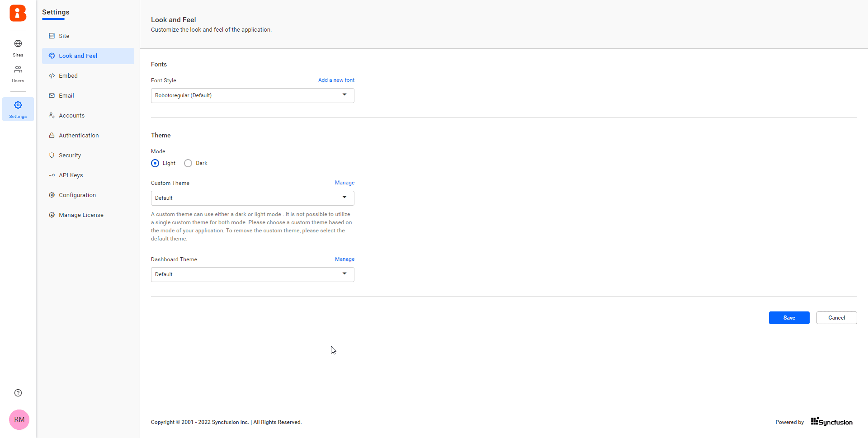This screenshot has width=868, height=438.
Task: Open the Users icon in sidebar
Action: pyautogui.click(x=18, y=70)
